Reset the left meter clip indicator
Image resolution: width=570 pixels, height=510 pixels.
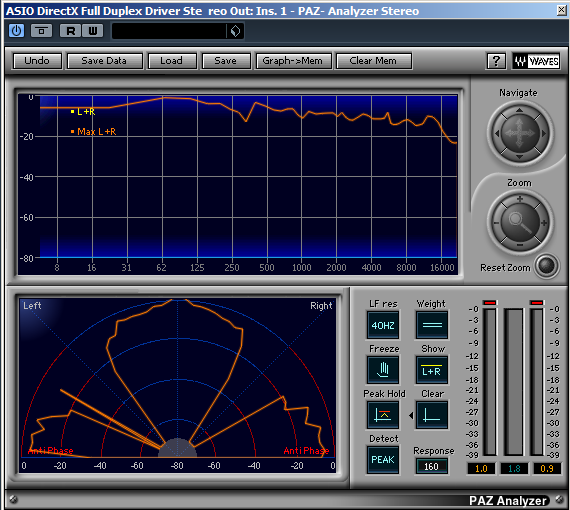pyautogui.click(x=490, y=302)
